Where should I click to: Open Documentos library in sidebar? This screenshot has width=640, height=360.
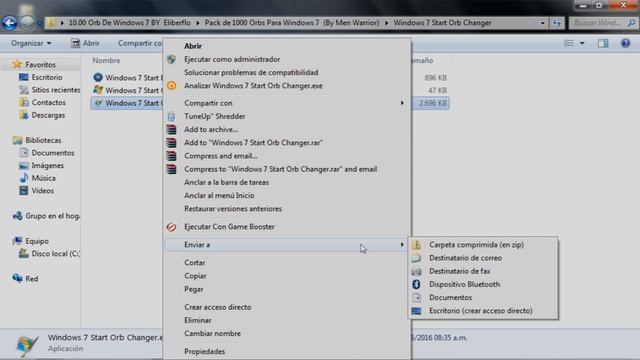click(x=53, y=153)
